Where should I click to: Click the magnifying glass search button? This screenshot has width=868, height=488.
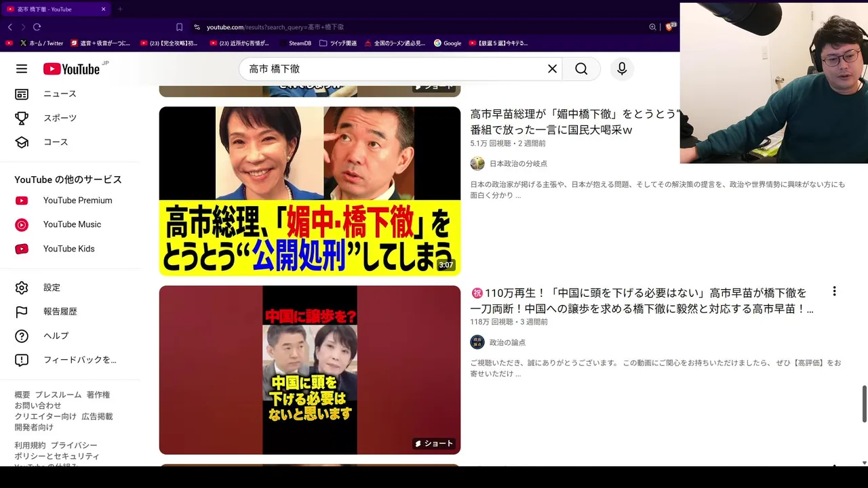point(581,68)
